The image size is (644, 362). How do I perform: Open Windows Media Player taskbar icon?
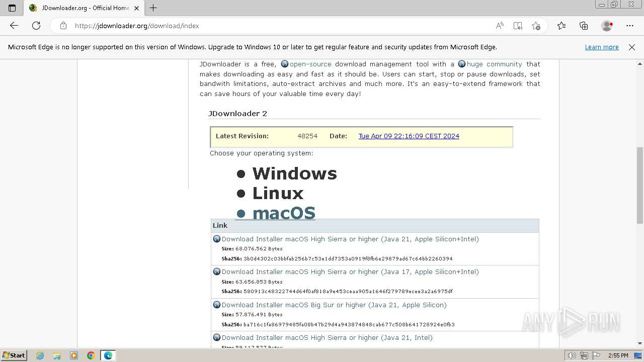pos(74,355)
